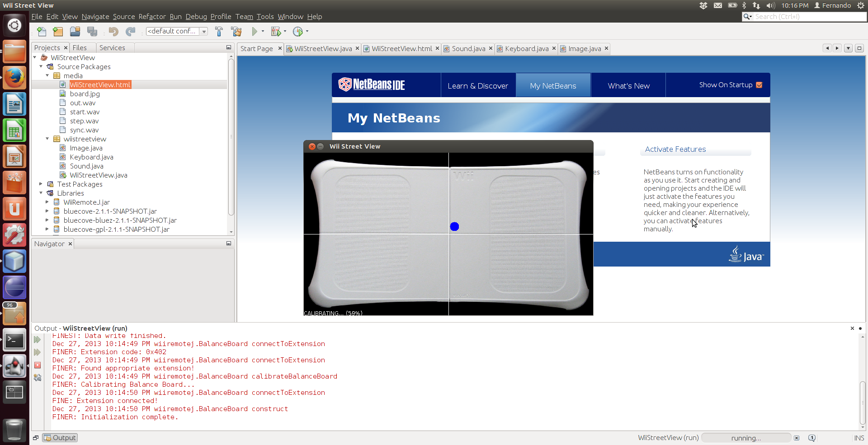Click the Stop icon in Output panel
This screenshot has height=445, width=868.
click(38, 365)
